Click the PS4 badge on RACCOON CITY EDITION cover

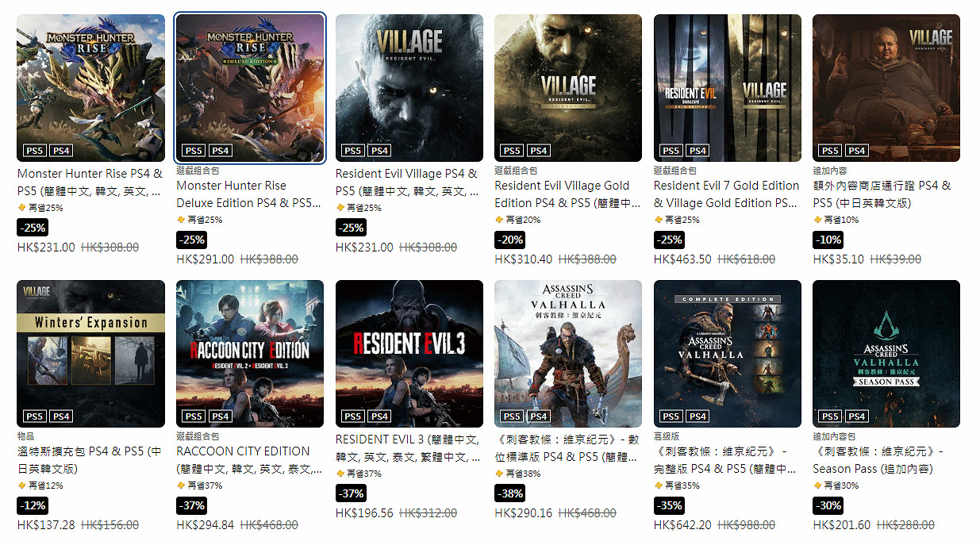221,416
